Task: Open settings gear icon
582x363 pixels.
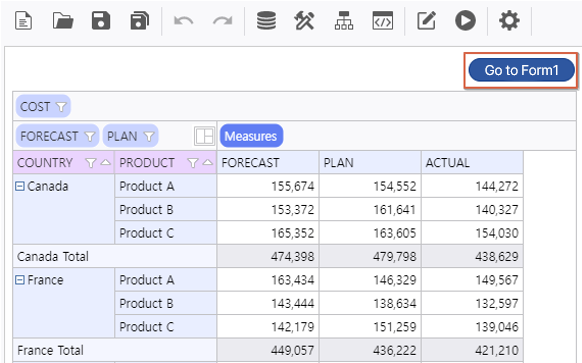Action: (x=509, y=20)
